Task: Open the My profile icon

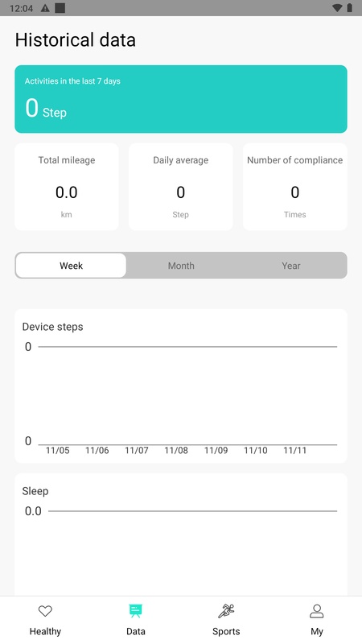Action: point(316,611)
